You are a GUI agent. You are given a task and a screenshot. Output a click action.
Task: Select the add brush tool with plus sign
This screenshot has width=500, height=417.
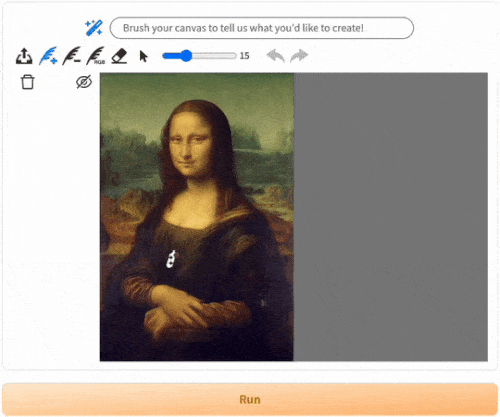point(48,56)
